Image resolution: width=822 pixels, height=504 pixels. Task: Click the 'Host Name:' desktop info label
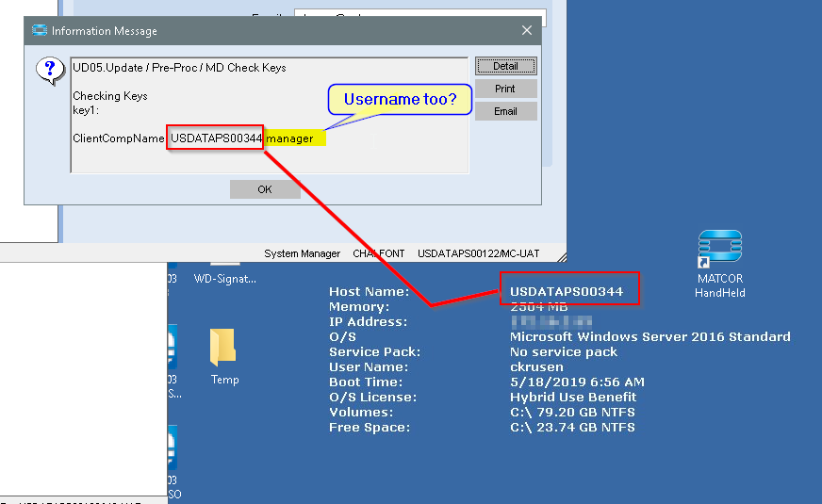tap(370, 292)
